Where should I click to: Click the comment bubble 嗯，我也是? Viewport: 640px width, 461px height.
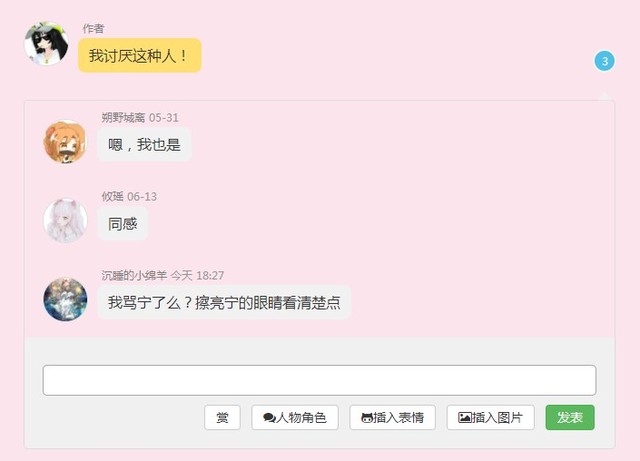point(144,145)
